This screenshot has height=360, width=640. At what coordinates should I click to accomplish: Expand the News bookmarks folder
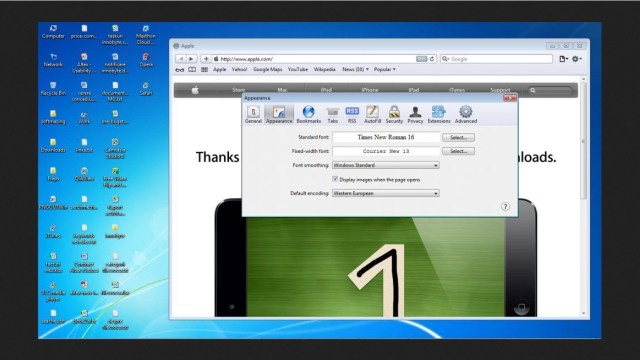(355, 69)
